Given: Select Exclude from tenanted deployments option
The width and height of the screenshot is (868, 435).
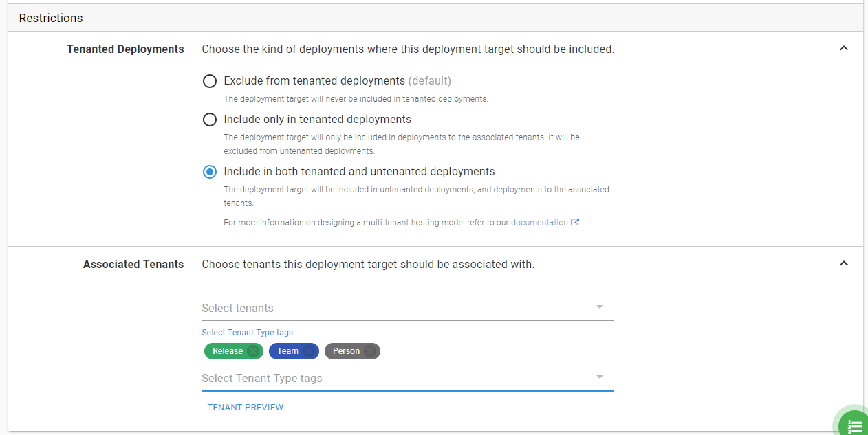Looking at the screenshot, I should 210,81.
